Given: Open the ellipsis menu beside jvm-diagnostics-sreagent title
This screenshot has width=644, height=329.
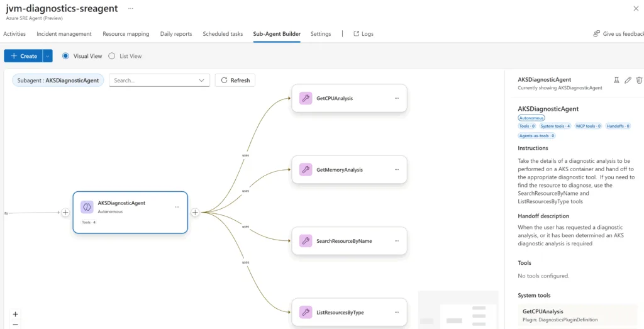Looking at the screenshot, I should coord(131,8).
